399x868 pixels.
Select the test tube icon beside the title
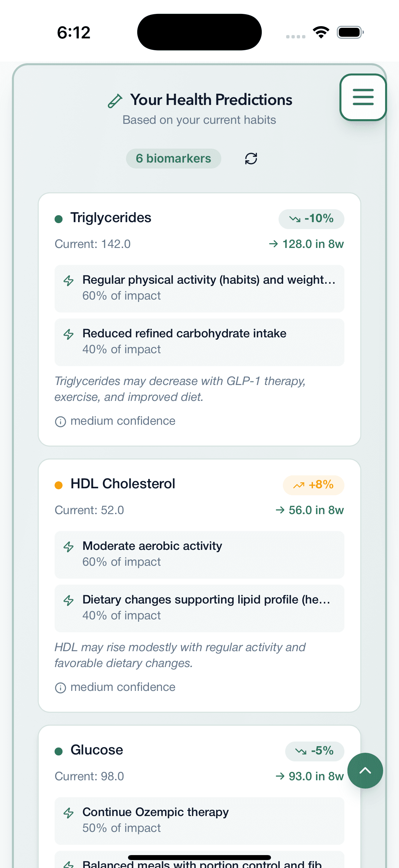[x=115, y=100]
